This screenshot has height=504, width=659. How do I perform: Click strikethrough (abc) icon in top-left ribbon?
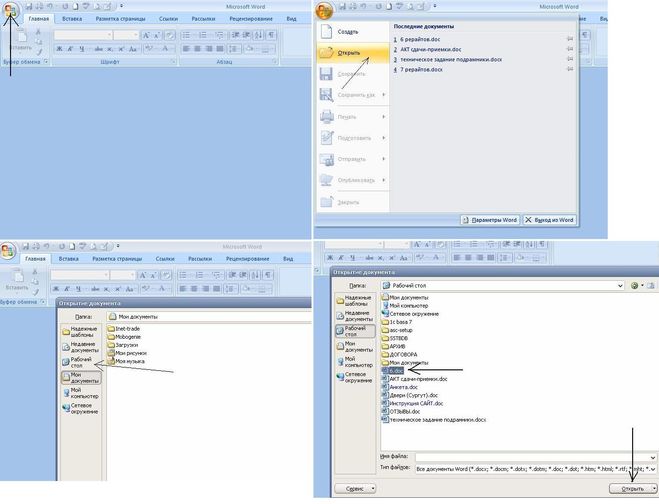[x=99, y=49]
